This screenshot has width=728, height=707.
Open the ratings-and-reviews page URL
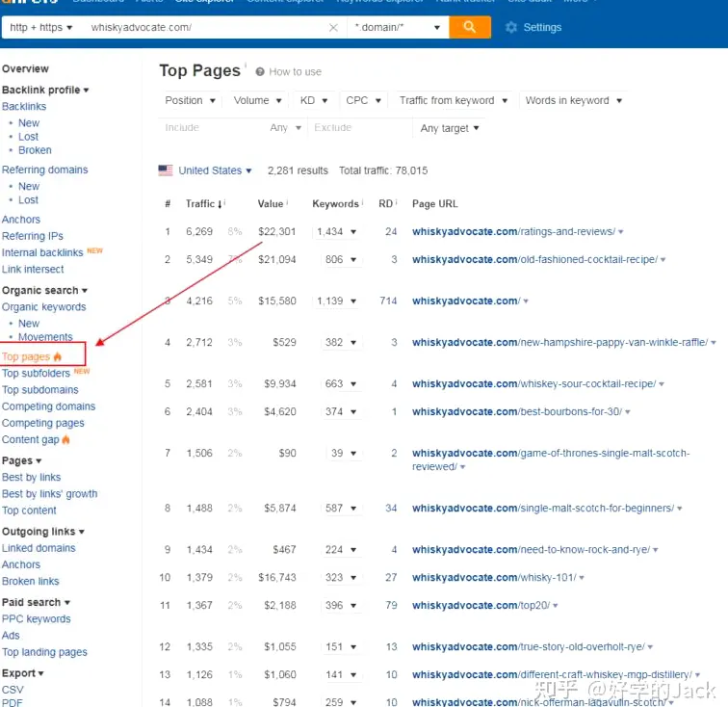513,231
